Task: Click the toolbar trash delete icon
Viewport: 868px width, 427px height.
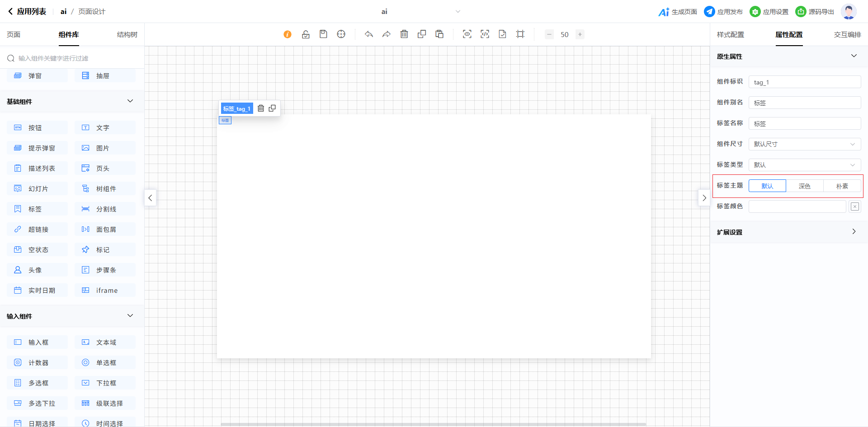Action: [x=404, y=34]
